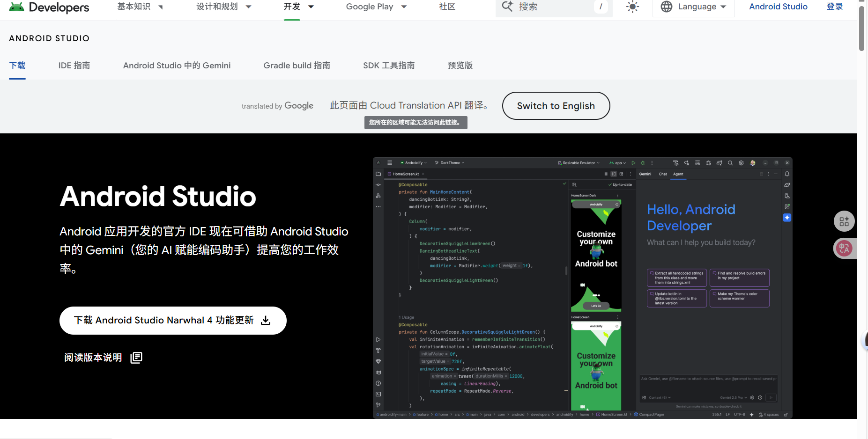Open the 设计和规划 navigation tab
The image size is (868, 439).
coord(217,7)
